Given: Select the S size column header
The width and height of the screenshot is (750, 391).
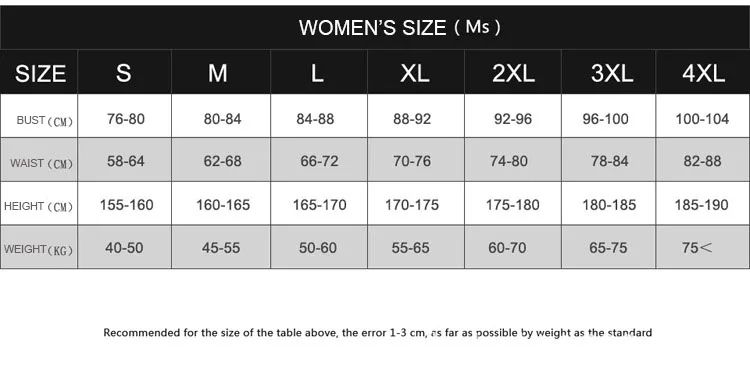Looking at the screenshot, I should (124, 72).
